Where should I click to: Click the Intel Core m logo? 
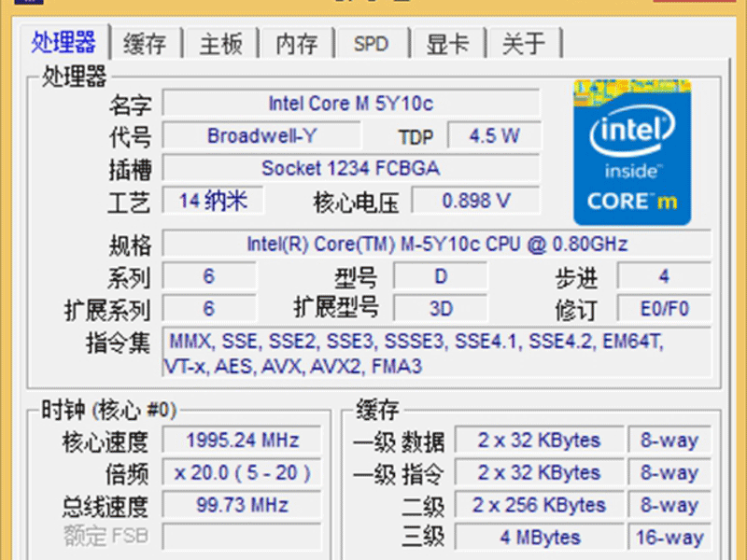coord(632,152)
